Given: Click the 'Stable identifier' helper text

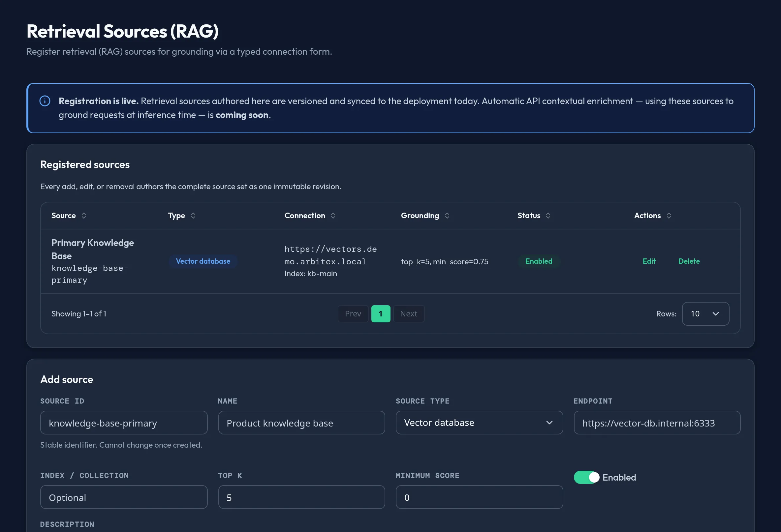Looking at the screenshot, I should pos(121,445).
